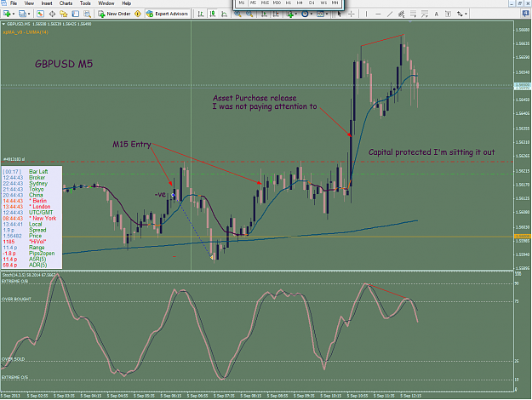532x400 pixels.
Task: Click the 'Stoch(14,3,5)' indicator subwindow label
Action: tap(29, 275)
